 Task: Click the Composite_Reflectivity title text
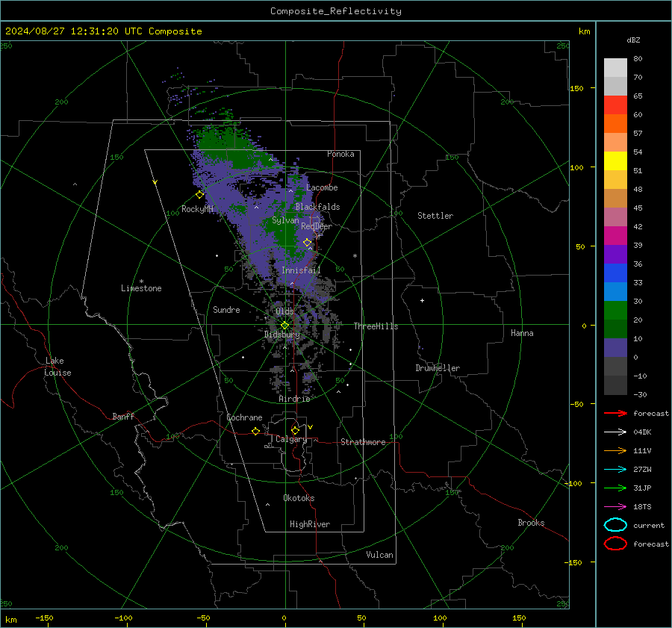coord(335,11)
